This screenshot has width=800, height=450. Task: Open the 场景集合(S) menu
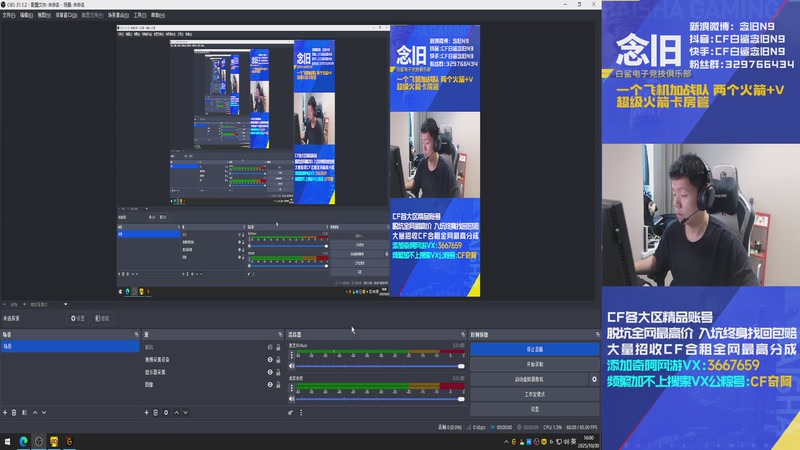click(118, 15)
